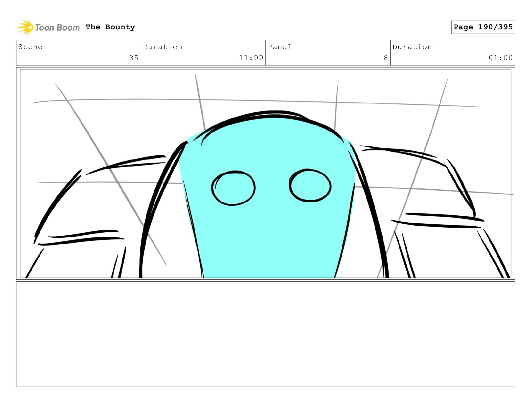Click the 'Page 190/395' box

(x=483, y=27)
